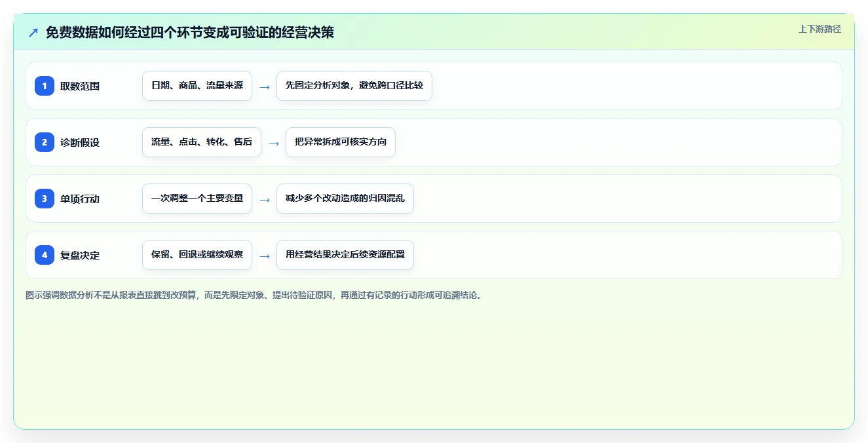
Task: Click the 减少多个改动造成的归因混乱 box
Action: pos(345,199)
